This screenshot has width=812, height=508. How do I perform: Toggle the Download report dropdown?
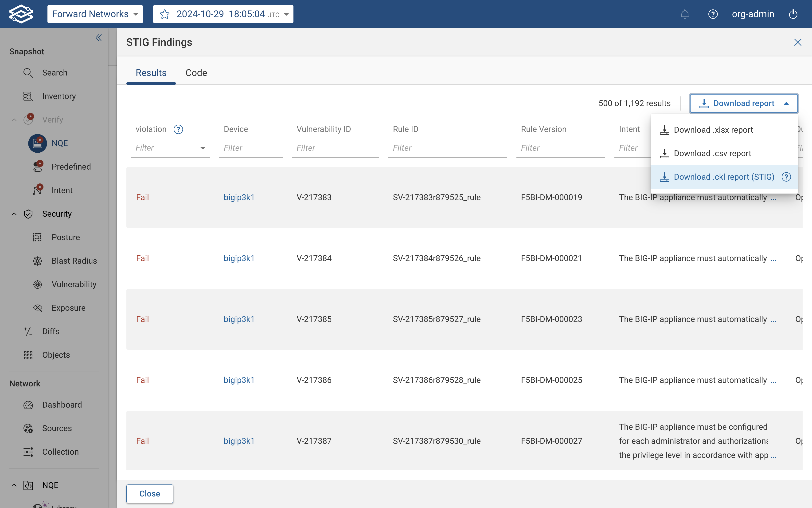[744, 103]
